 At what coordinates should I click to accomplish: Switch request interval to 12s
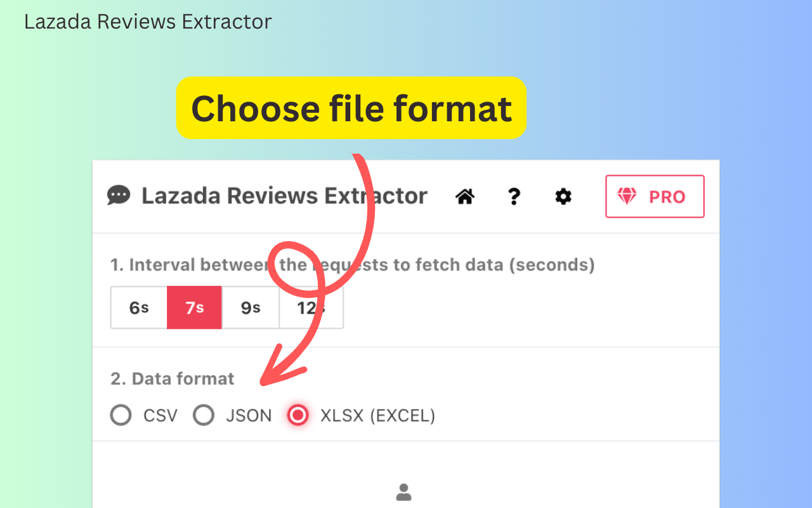point(310,307)
